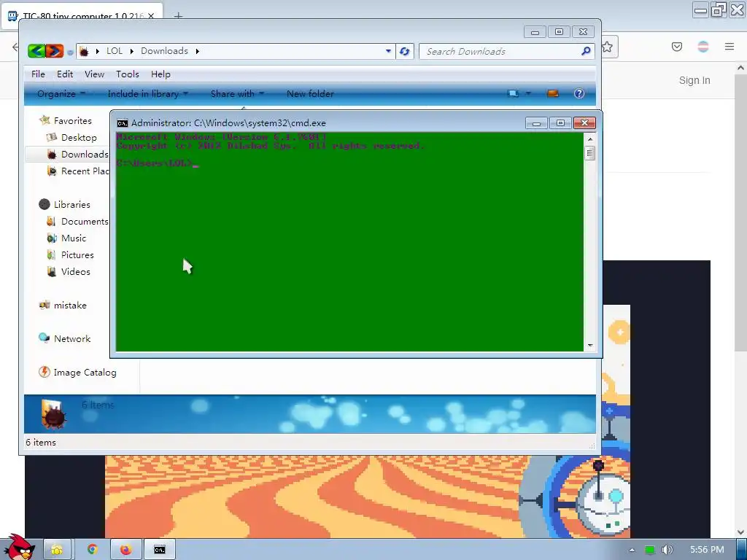
Task: Close the TIC-80 tiny computer tab
Action: click(151, 16)
